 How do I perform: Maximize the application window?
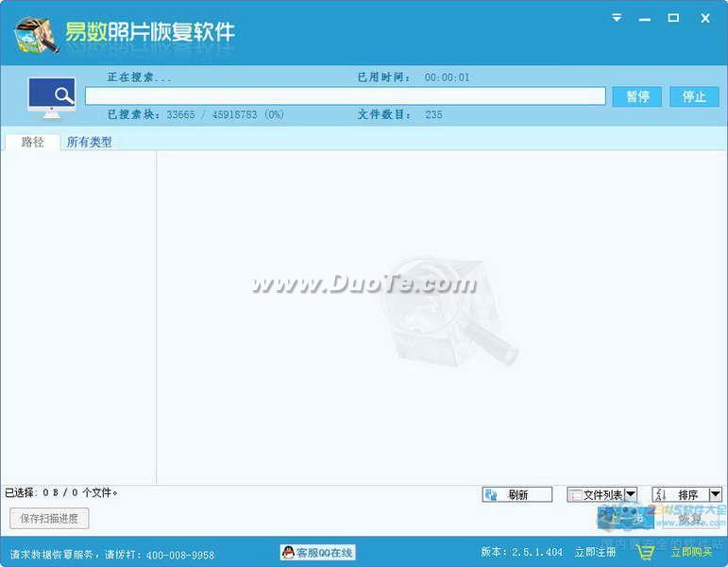[673, 18]
